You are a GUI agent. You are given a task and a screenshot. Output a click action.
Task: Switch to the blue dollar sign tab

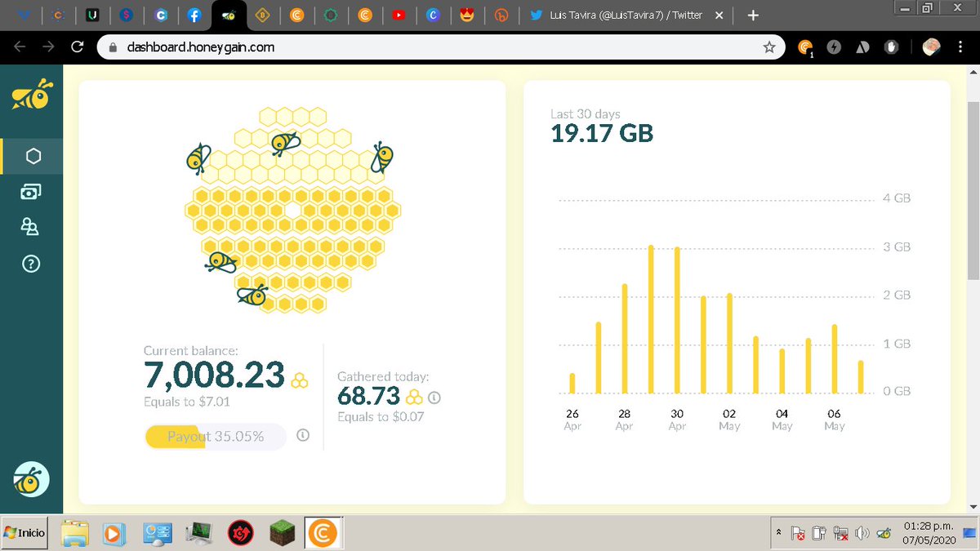pos(126,15)
